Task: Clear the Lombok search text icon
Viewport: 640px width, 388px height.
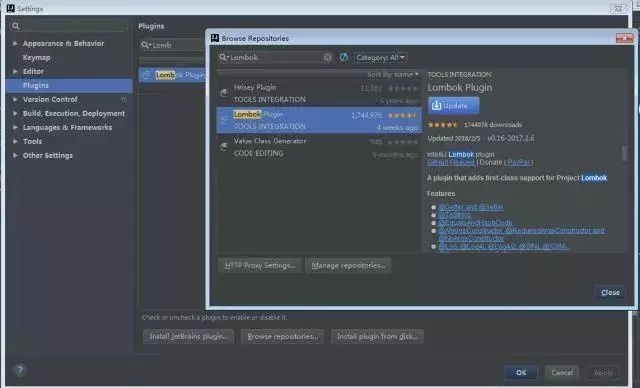Action: [x=327, y=57]
